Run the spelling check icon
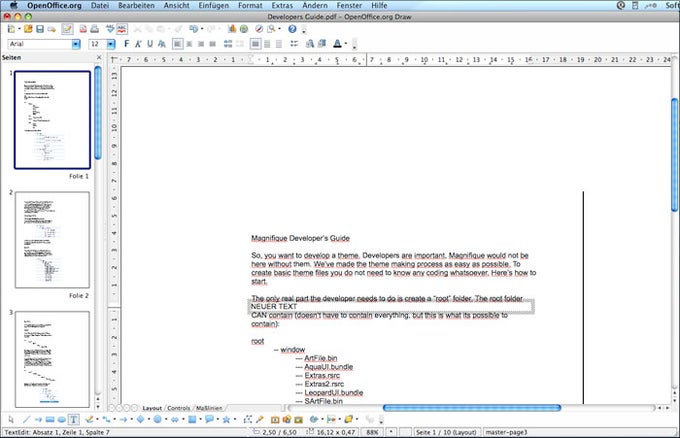Image resolution: width=680 pixels, height=438 pixels. pos(110,29)
